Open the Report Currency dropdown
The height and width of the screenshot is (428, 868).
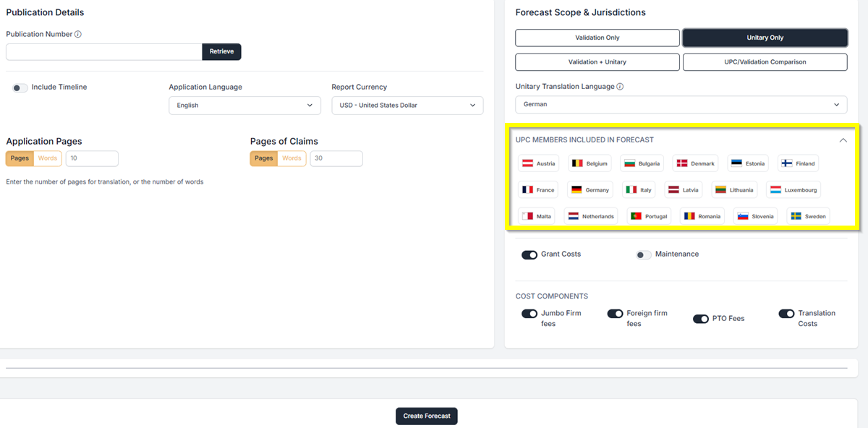click(407, 106)
